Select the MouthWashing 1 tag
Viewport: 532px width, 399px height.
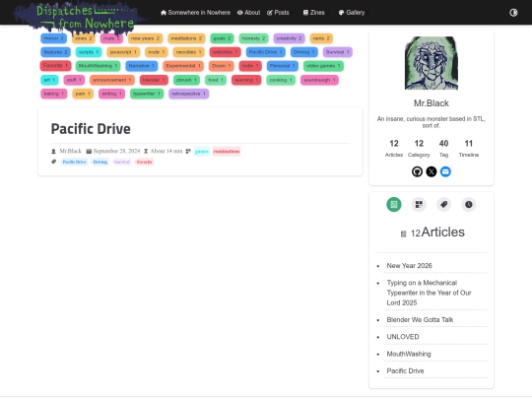pyautogui.click(x=99, y=66)
